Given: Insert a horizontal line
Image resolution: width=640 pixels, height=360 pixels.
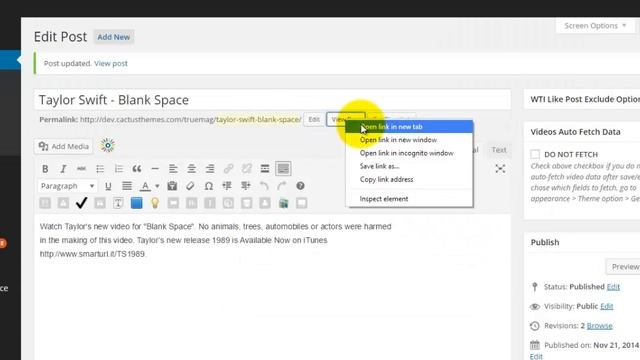Looking at the screenshot, I should [x=155, y=169].
